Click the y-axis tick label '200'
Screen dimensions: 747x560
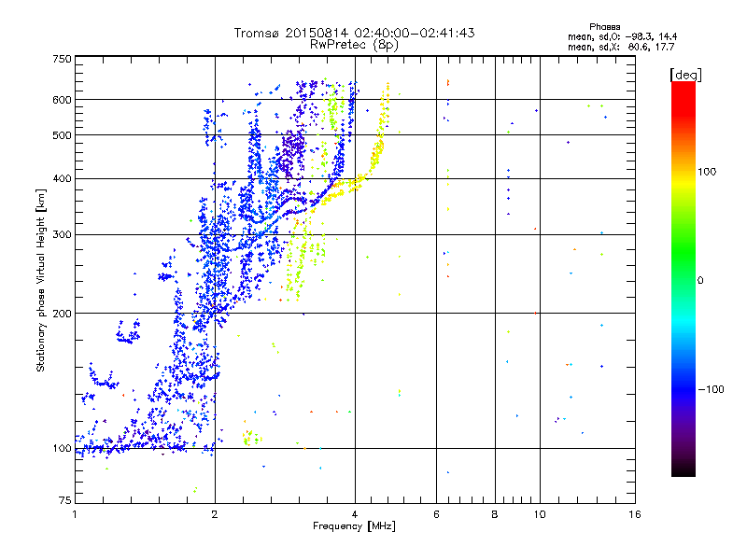[63, 314]
